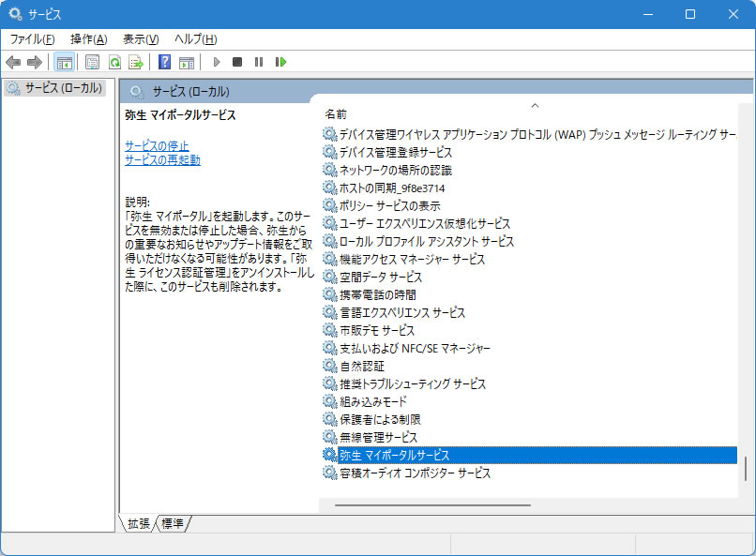This screenshot has height=556, width=756.
Task: Open the blue Help question mark icon
Action: click(164, 63)
